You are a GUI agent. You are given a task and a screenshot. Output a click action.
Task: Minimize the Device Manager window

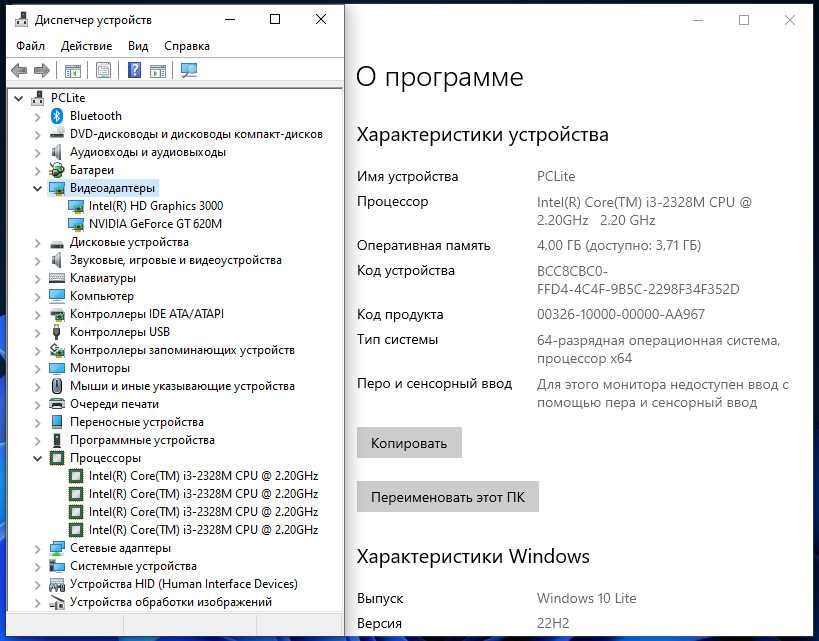pos(230,19)
